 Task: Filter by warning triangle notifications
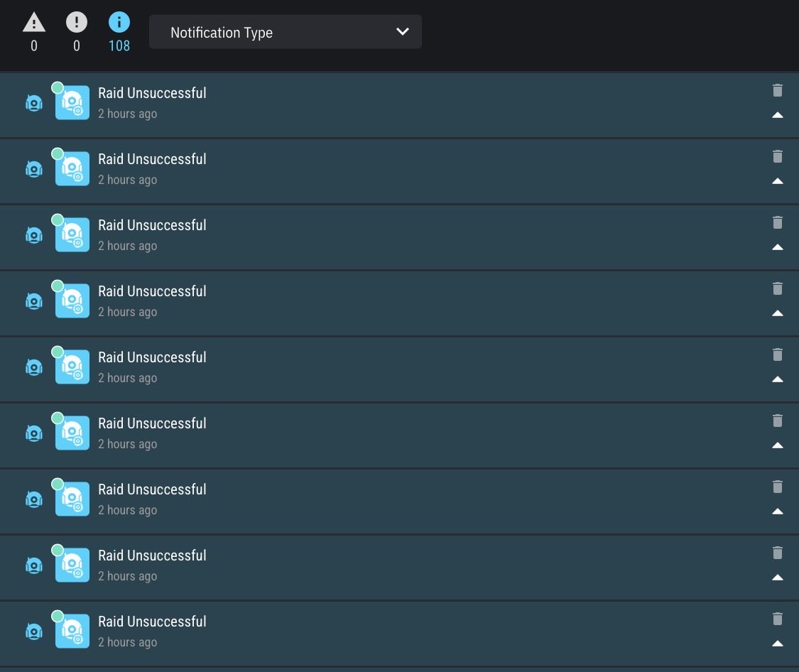pos(34,23)
